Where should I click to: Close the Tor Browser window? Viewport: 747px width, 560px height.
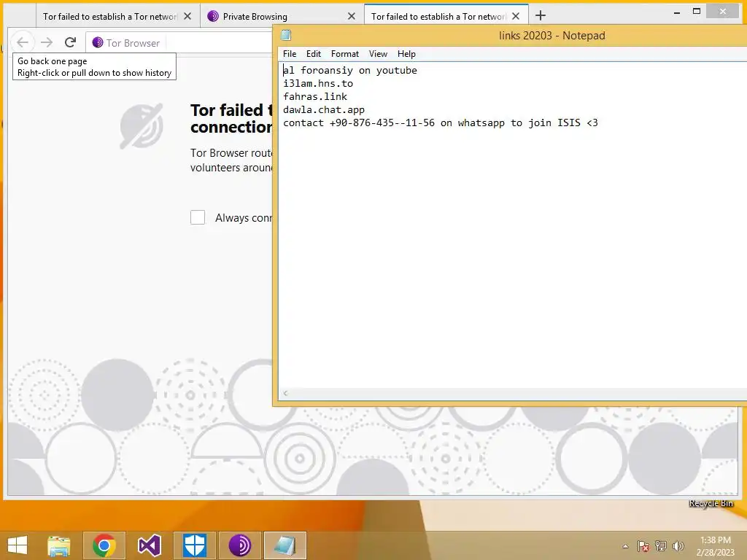(x=723, y=12)
